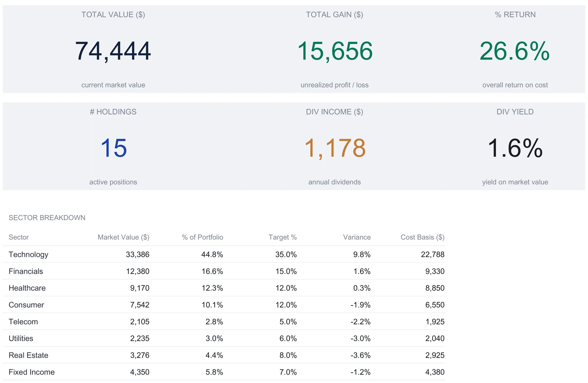Viewport: 588px width, 383px height.
Task: Click the 1.6% dividend yield figure
Action: click(515, 148)
